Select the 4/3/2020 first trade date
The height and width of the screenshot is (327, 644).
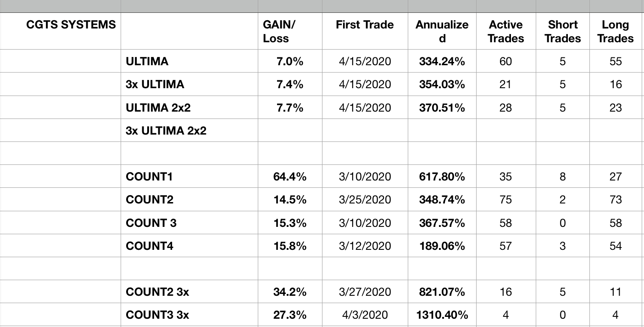coord(365,315)
